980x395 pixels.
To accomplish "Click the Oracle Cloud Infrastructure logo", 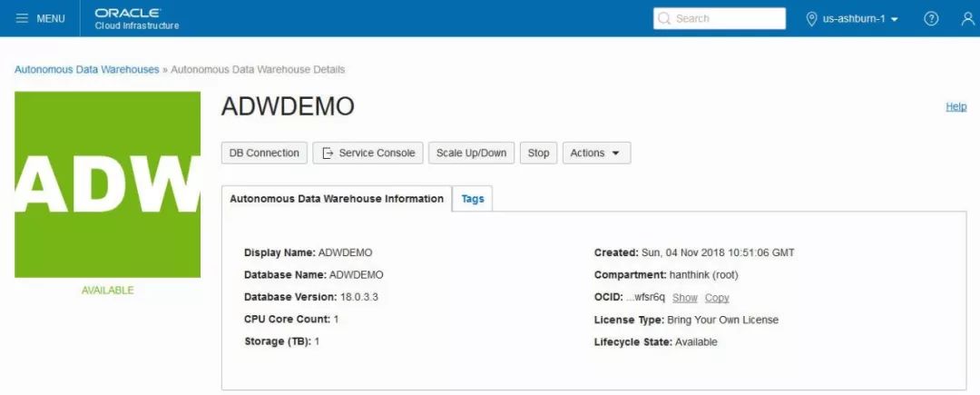I will (x=136, y=19).
